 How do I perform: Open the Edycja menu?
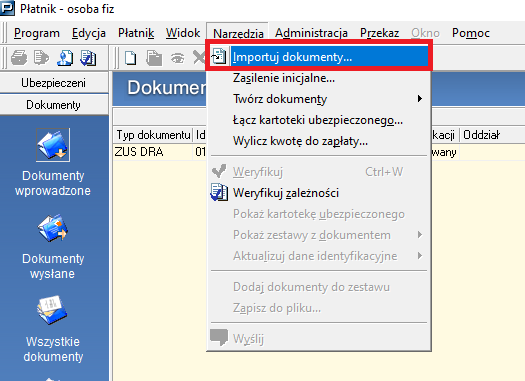pos(89,33)
